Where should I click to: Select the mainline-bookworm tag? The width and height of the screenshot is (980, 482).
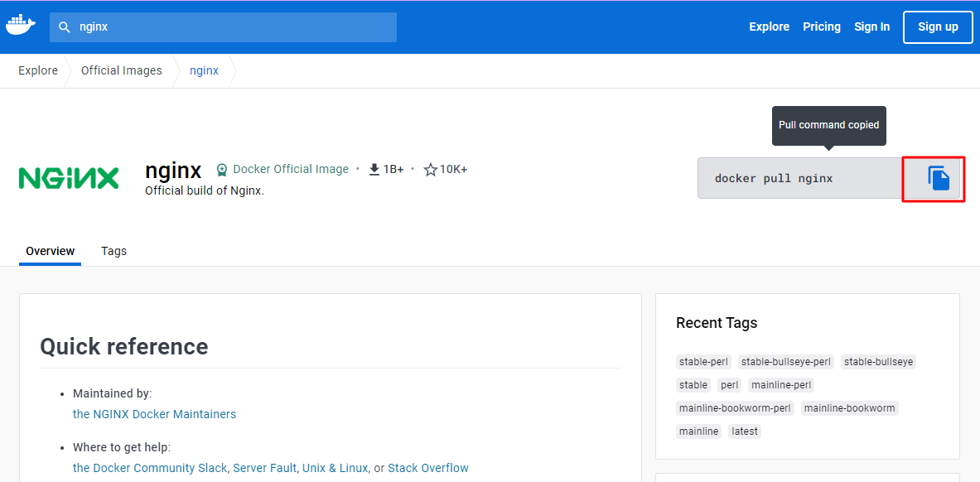point(850,408)
